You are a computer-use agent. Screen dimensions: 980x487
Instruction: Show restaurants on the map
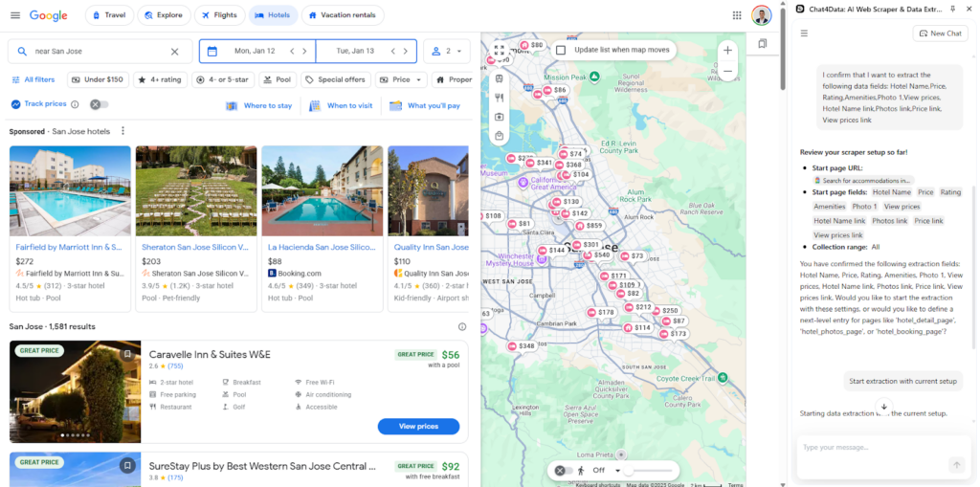tap(499, 98)
